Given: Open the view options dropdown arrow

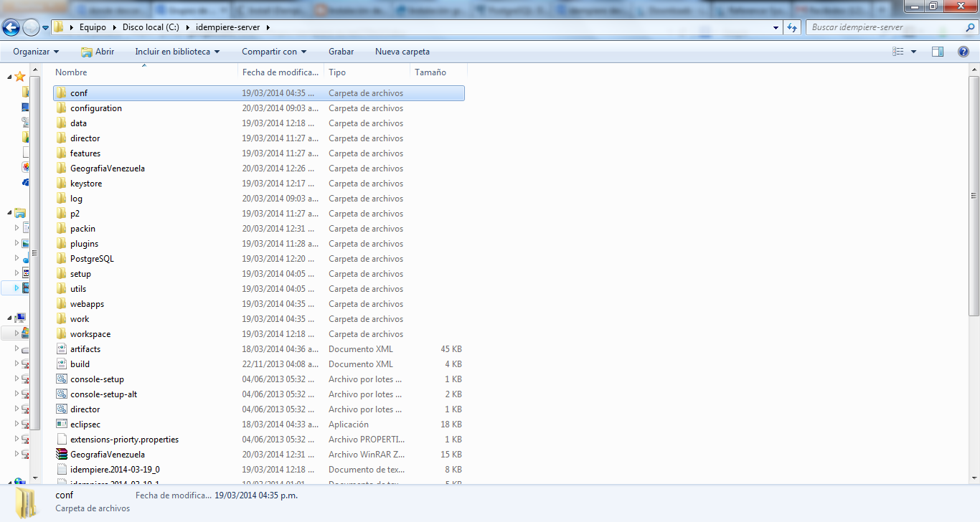Looking at the screenshot, I should [x=913, y=52].
